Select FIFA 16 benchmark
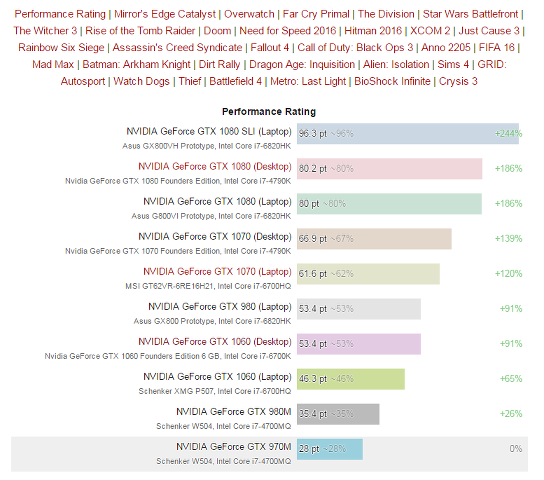This screenshot has height=480, width=544. pos(497,48)
